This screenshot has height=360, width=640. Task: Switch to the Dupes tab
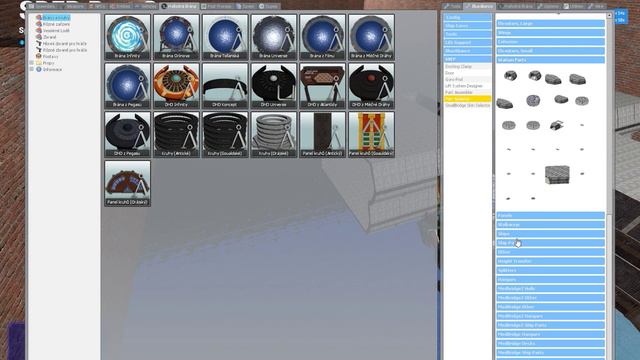tap(268, 6)
